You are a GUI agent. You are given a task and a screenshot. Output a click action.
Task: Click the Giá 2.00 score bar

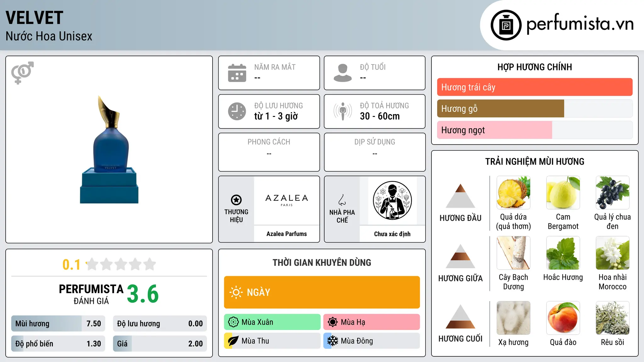(x=160, y=343)
